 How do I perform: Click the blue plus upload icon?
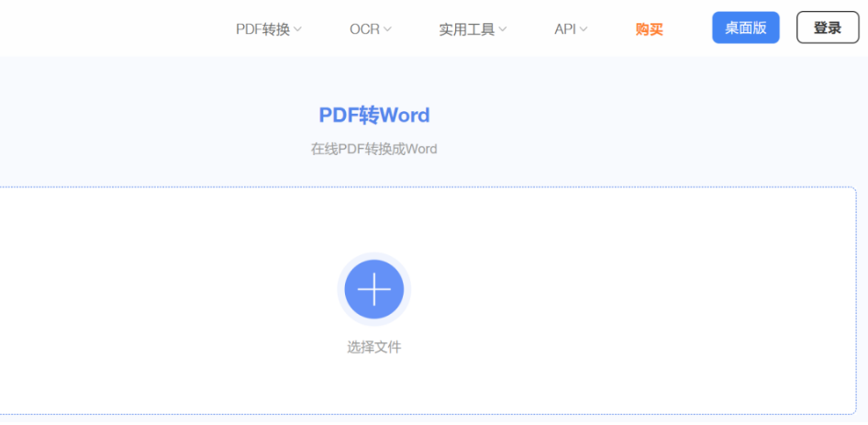tap(374, 289)
